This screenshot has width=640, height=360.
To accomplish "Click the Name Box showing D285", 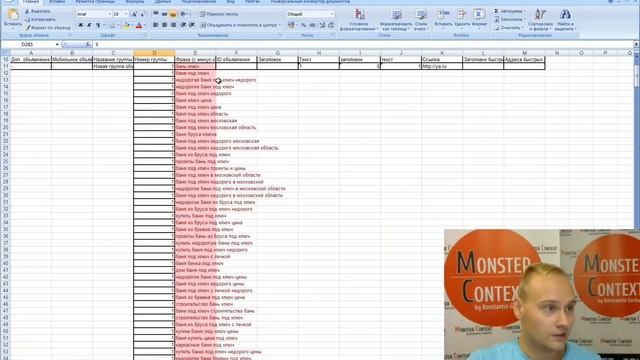I will point(27,44).
